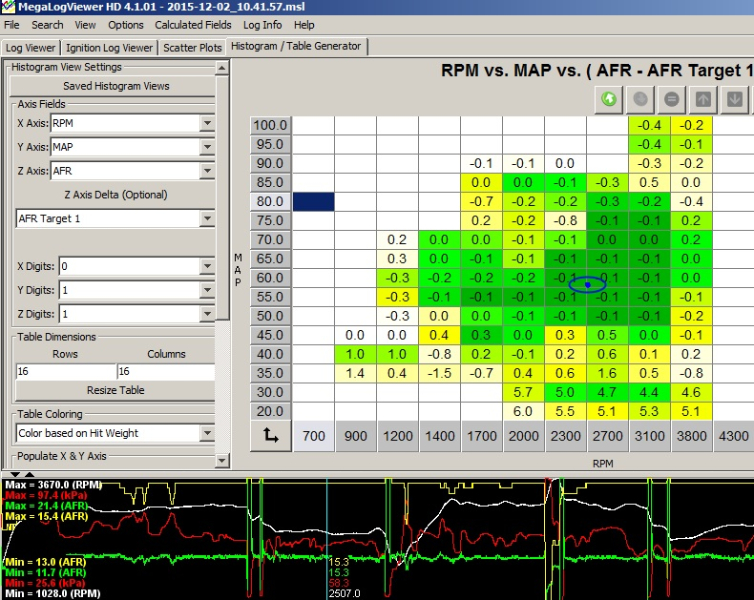Open the Z Digits dropdown
The height and width of the screenshot is (600, 754).
[x=207, y=313]
